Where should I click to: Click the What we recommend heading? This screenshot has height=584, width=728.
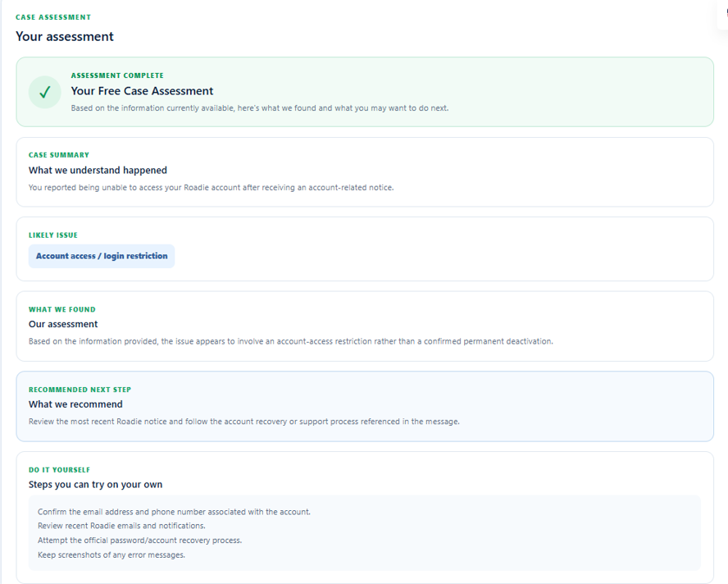click(75, 404)
